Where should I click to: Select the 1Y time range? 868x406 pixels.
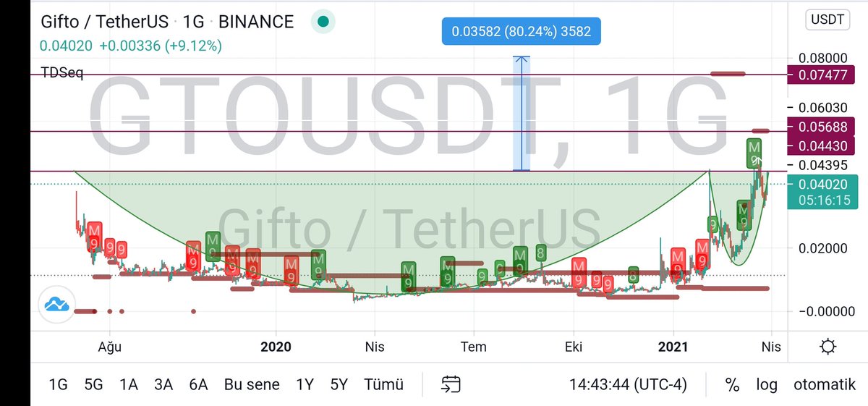(x=305, y=384)
